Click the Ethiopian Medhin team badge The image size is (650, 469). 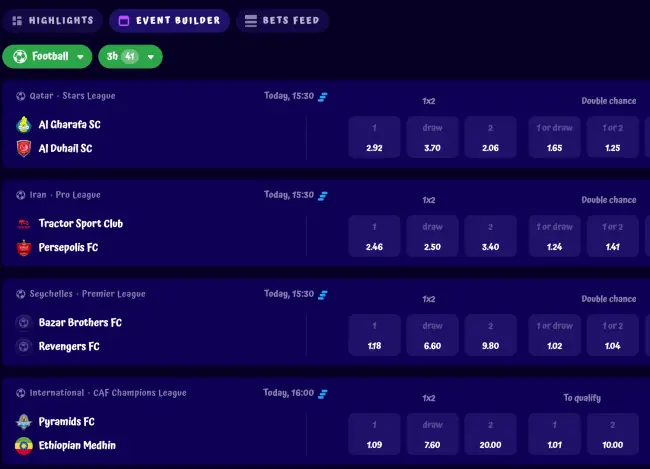(x=24, y=445)
